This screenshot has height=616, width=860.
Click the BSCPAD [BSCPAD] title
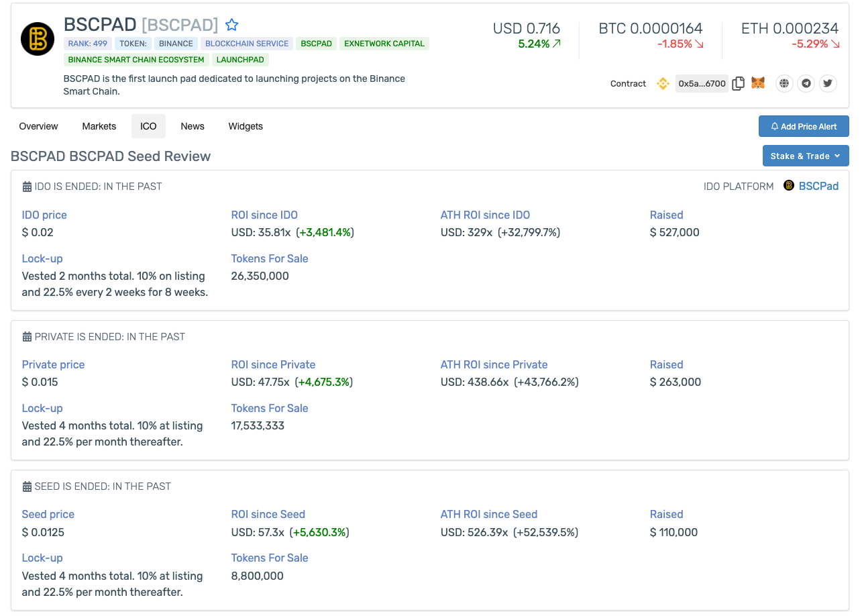141,25
